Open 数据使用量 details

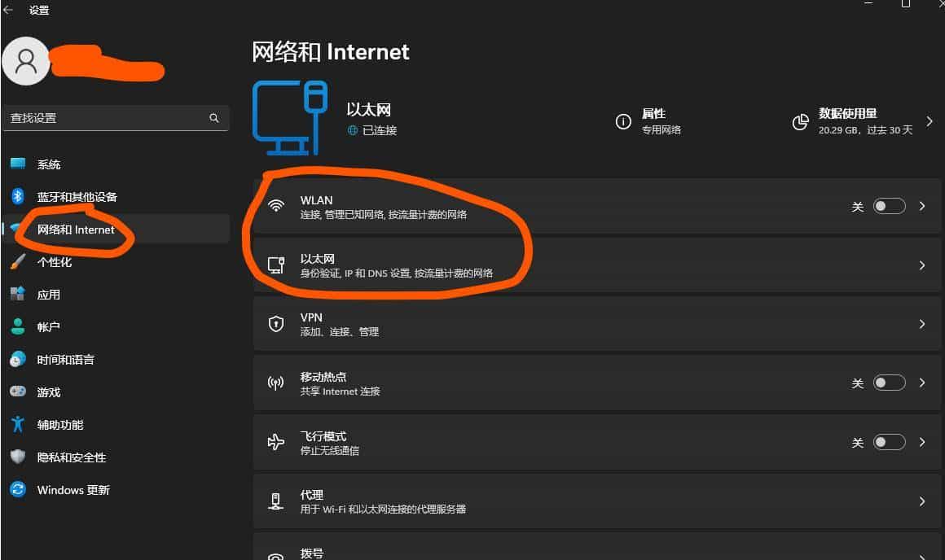click(864, 121)
